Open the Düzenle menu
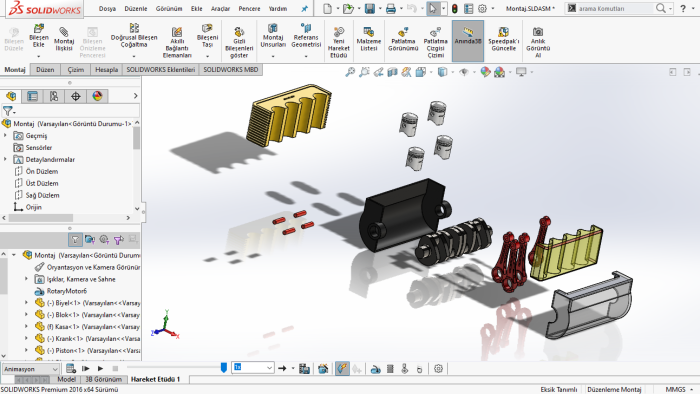 (136, 8)
